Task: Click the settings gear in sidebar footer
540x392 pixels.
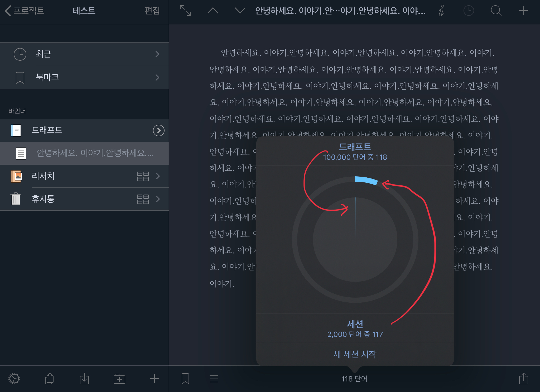Action: pos(14,379)
